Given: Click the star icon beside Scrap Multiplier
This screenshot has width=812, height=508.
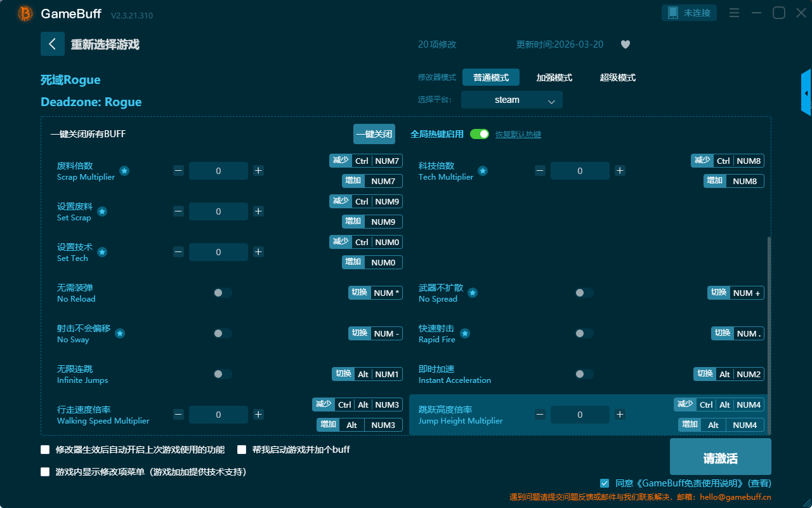Looking at the screenshot, I should click(x=124, y=171).
